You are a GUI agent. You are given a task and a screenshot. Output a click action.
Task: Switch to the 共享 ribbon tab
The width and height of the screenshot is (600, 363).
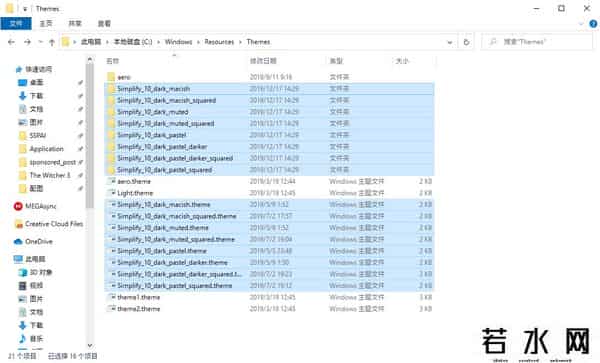(x=75, y=24)
